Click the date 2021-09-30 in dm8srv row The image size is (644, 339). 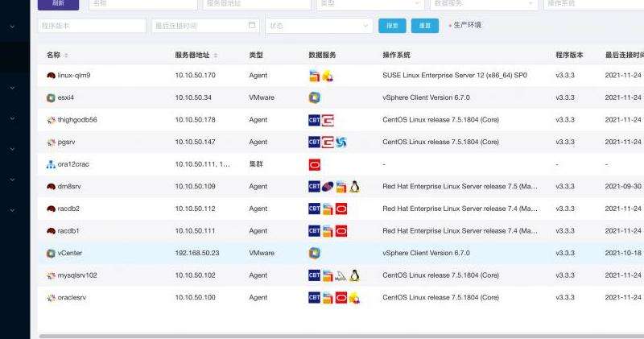[623, 187]
